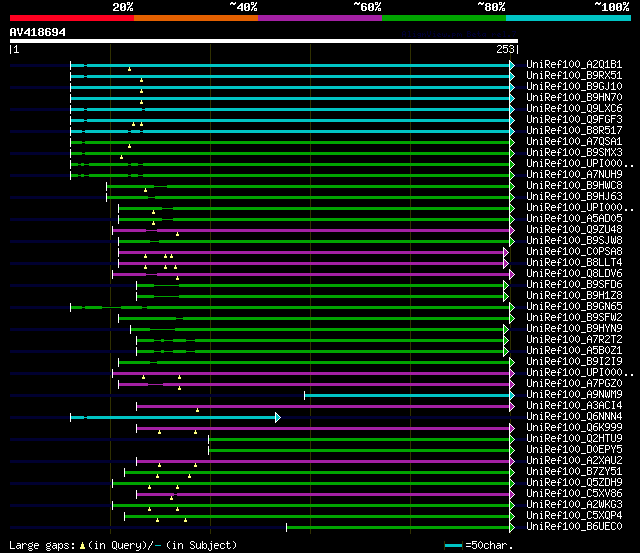The height and width of the screenshot is (553, 640).
Task: Select the UniRef100_B9HN70 label
Action: click(574, 98)
